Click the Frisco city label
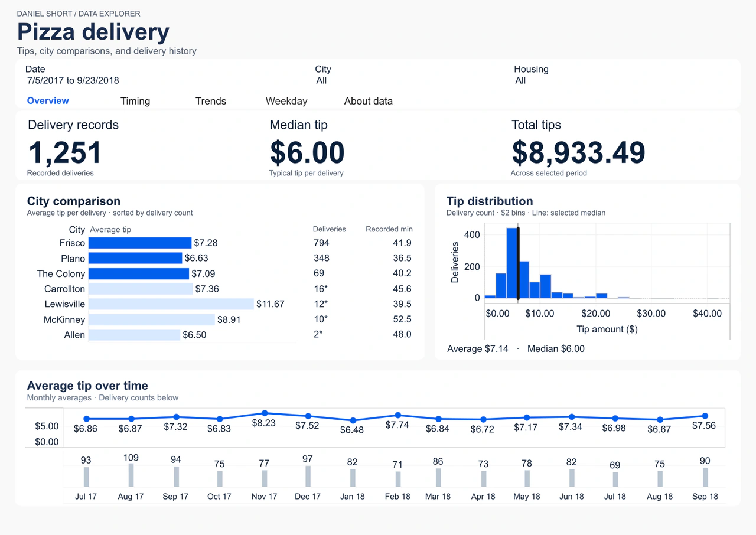This screenshot has height=535, width=756. coord(72,243)
